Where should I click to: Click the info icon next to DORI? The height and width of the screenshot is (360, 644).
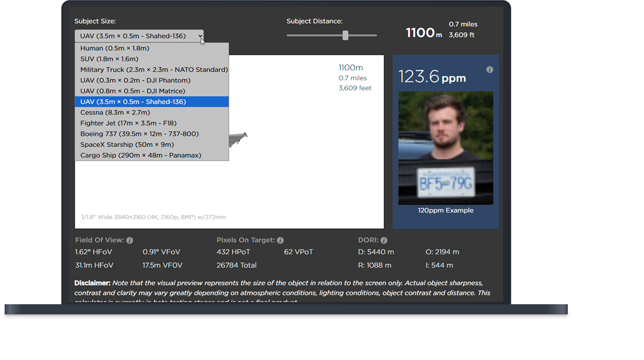coord(384,240)
